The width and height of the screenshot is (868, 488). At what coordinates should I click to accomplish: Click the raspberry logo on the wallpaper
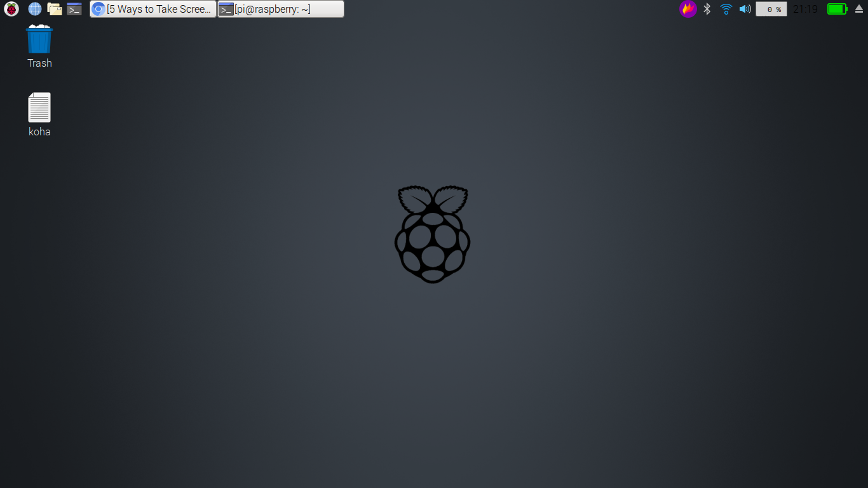coord(433,234)
